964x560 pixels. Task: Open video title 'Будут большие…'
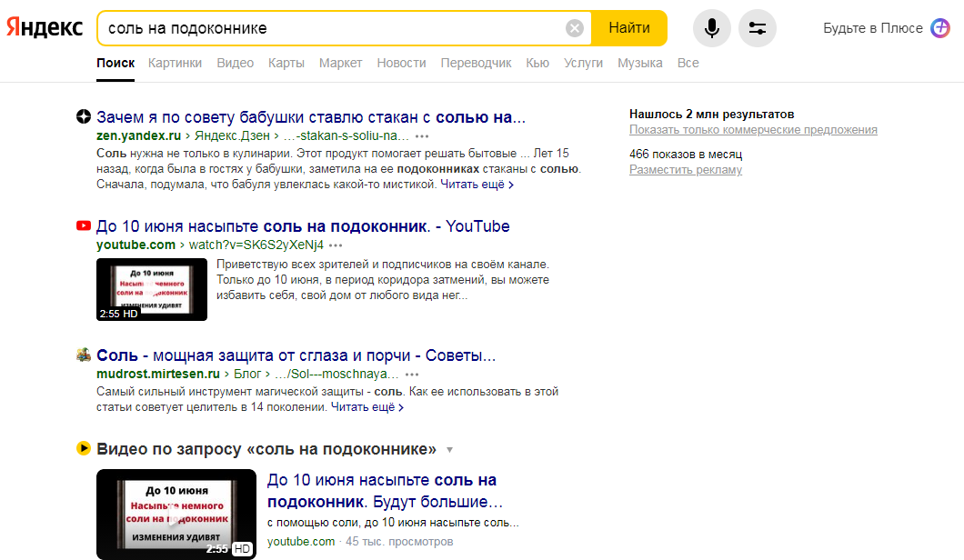386,491
